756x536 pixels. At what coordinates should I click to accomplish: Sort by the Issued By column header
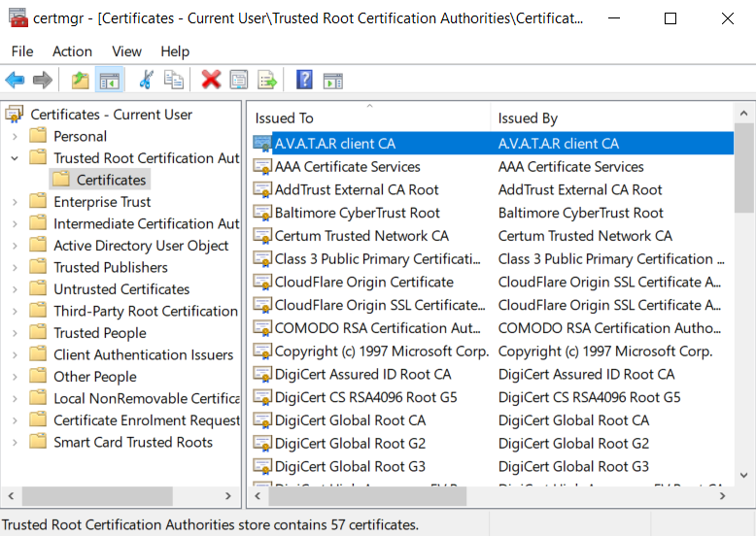point(612,117)
